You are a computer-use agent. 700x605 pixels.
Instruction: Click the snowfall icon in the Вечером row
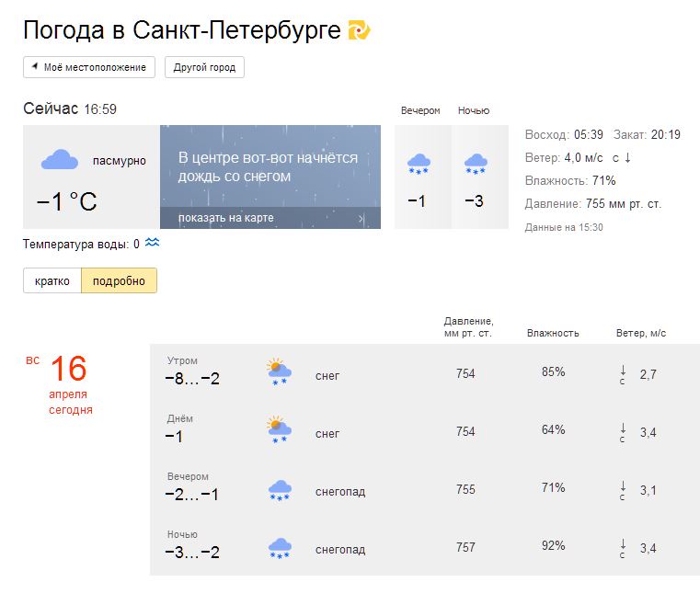(x=280, y=490)
